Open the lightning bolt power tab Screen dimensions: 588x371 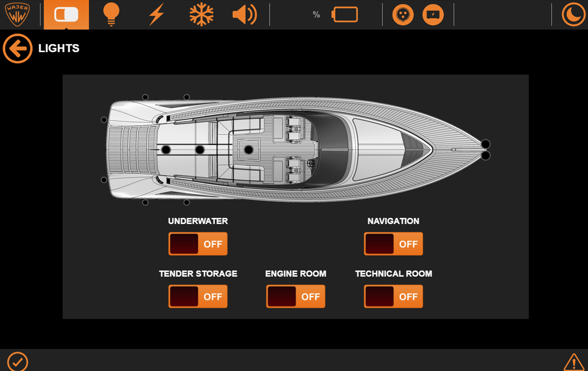156,14
